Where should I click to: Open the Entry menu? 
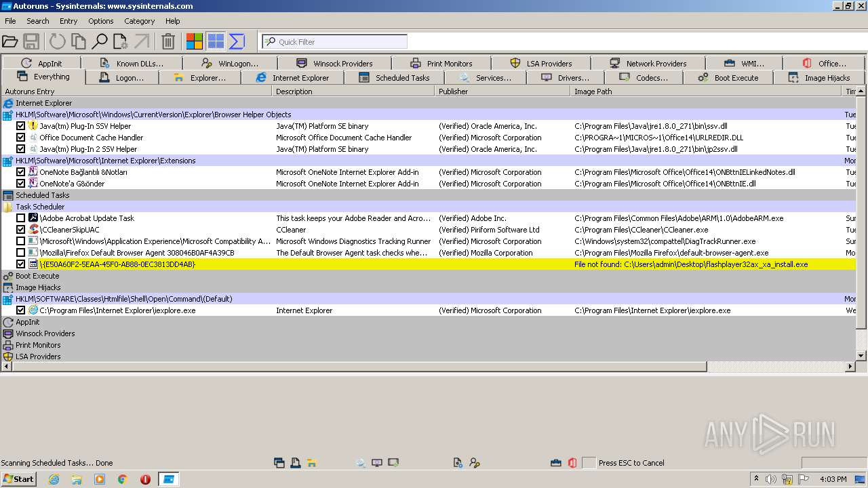pos(68,21)
